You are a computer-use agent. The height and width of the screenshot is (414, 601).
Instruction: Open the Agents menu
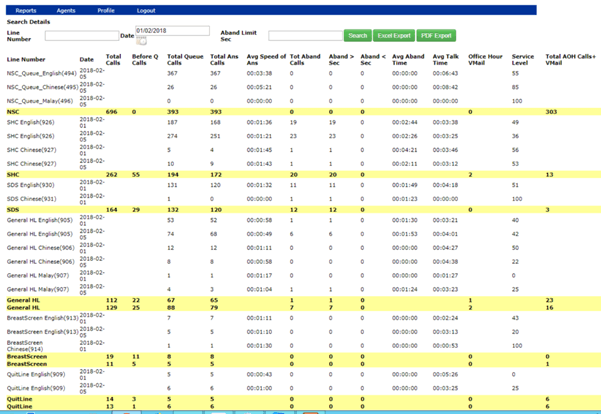coord(66,10)
